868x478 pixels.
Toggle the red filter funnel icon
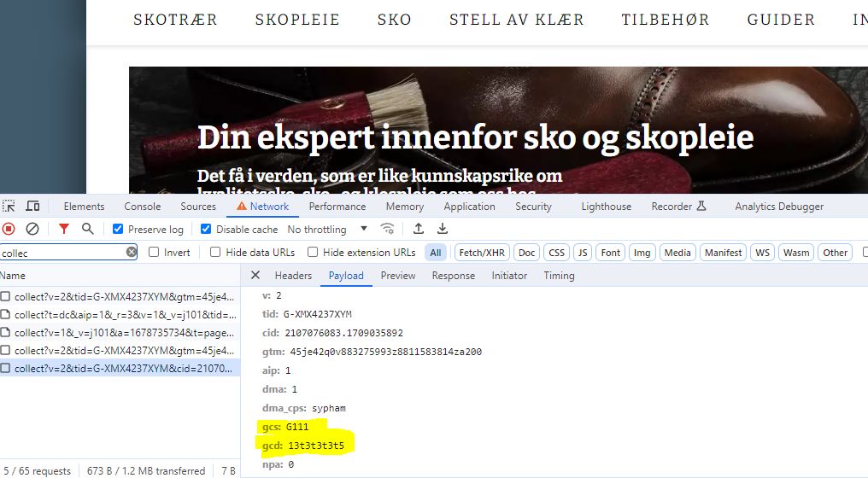pyautogui.click(x=64, y=229)
